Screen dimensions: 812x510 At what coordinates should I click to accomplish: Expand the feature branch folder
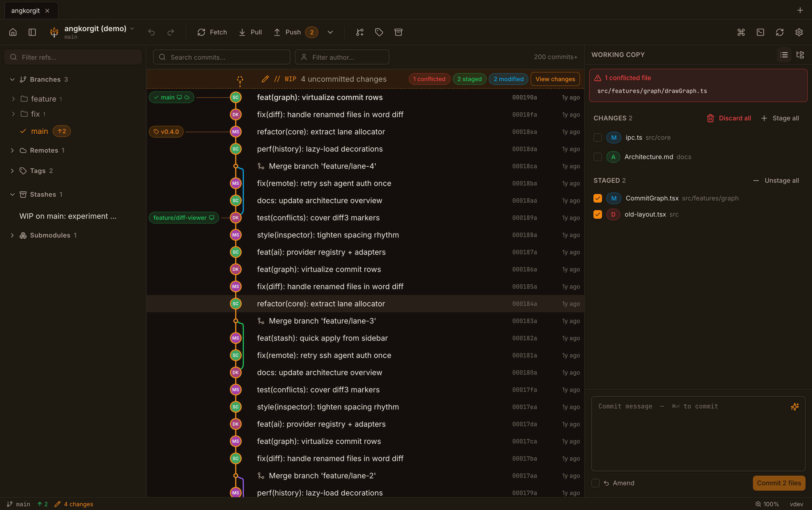13,99
